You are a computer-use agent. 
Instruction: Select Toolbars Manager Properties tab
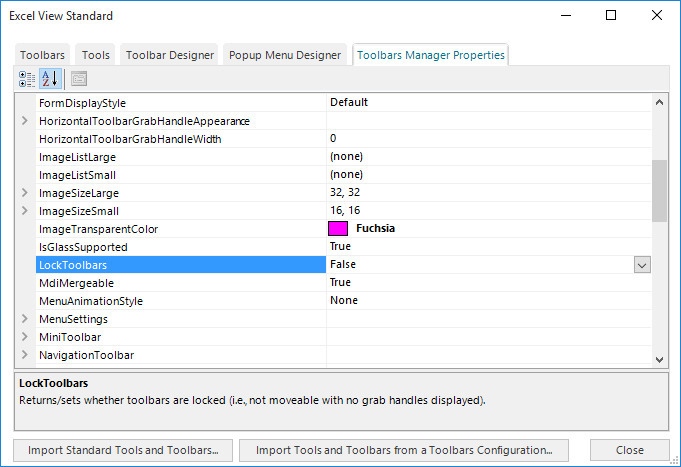[x=430, y=55]
